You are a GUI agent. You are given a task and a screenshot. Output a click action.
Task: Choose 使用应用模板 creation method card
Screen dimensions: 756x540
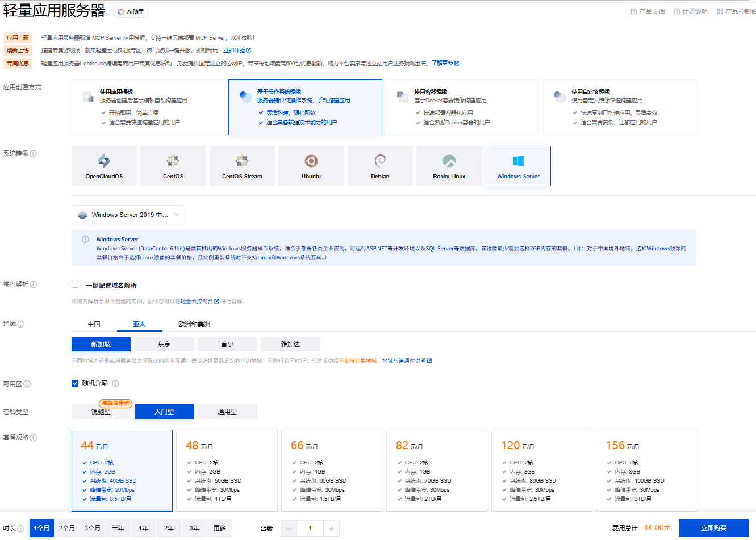(148, 107)
